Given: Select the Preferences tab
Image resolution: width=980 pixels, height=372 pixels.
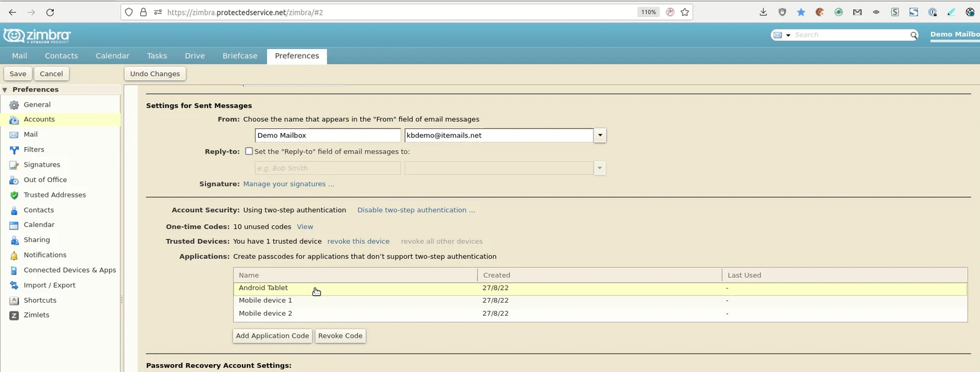Looking at the screenshot, I should pyautogui.click(x=297, y=56).
